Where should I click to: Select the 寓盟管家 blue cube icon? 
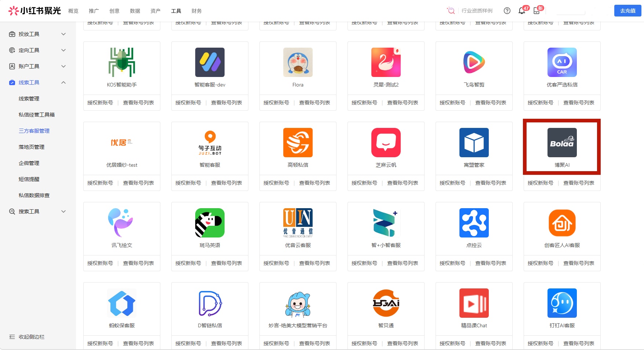[x=474, y=143]
